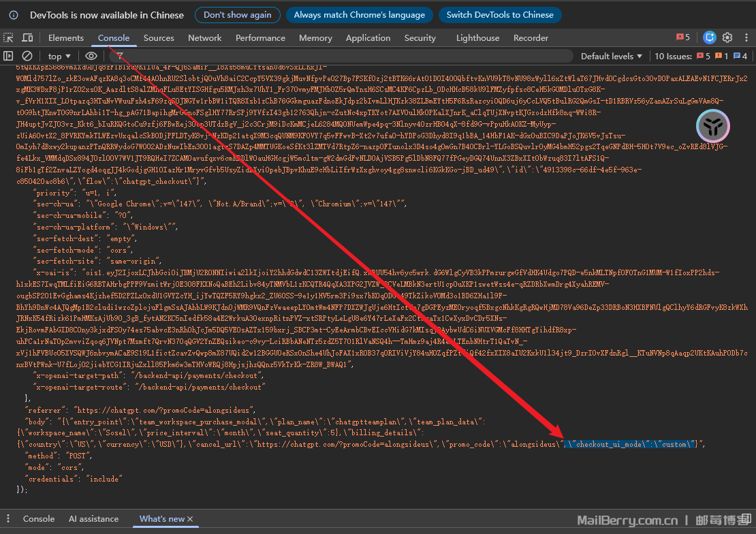Image resolution: width=756 pixels, height=534 pixels.
Task: Click the console filter input field
Action: coord(343,56)
